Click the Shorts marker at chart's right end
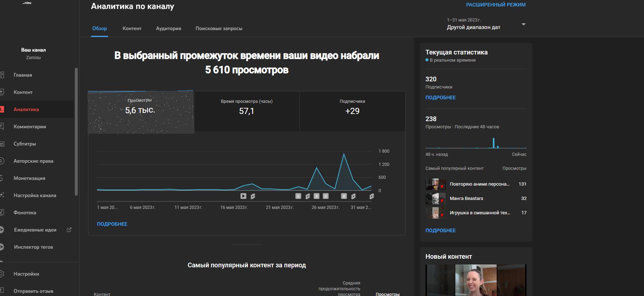The height and width of the screenshot is (296, 644). (x=371, y=196)
